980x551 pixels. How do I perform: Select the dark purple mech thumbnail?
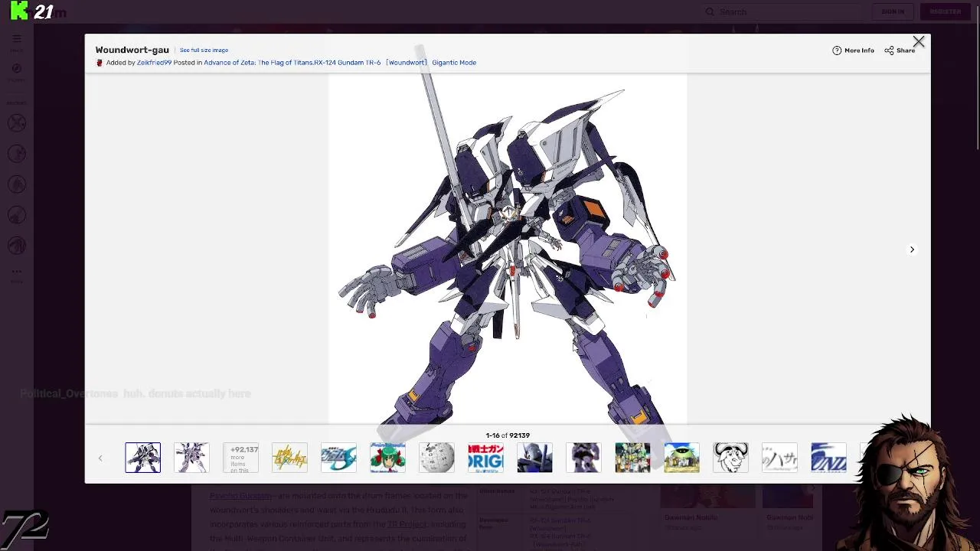click(x=583, y=458)
